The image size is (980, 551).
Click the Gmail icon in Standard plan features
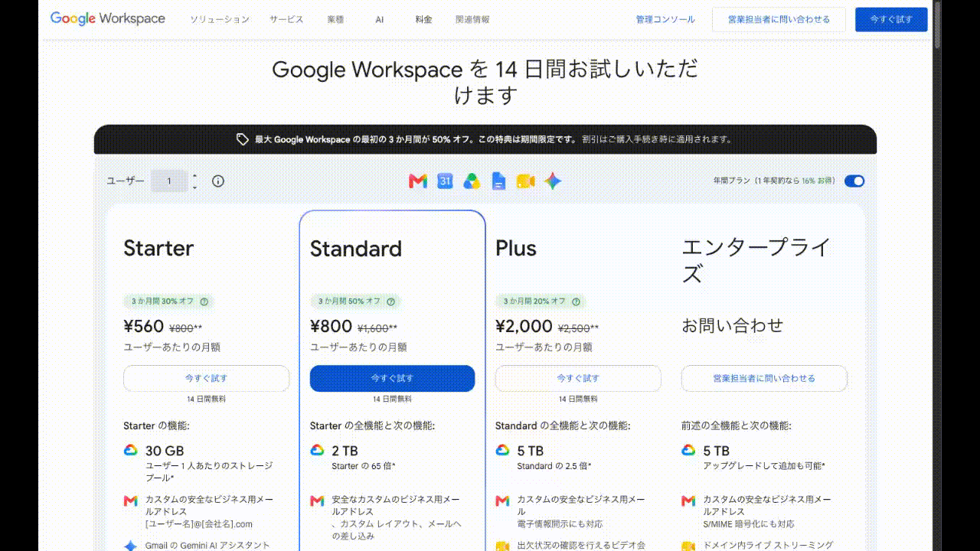(317, 500)
